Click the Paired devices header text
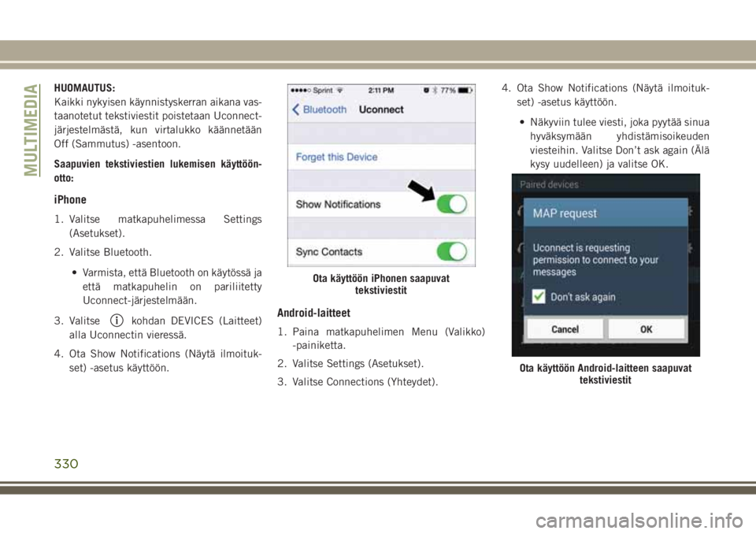 click(549, 185)
